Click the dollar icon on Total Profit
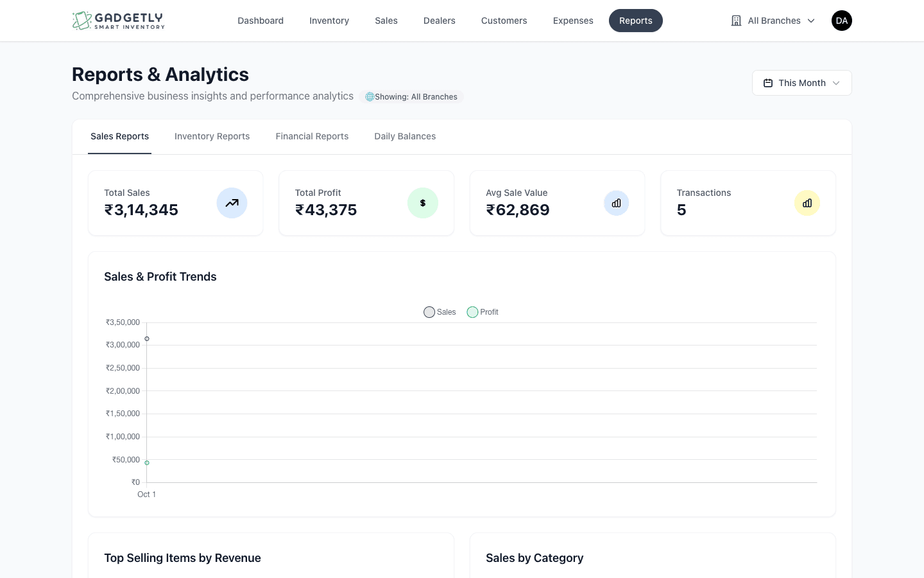This screenshot has width=924, height=578. pos(423,203)
